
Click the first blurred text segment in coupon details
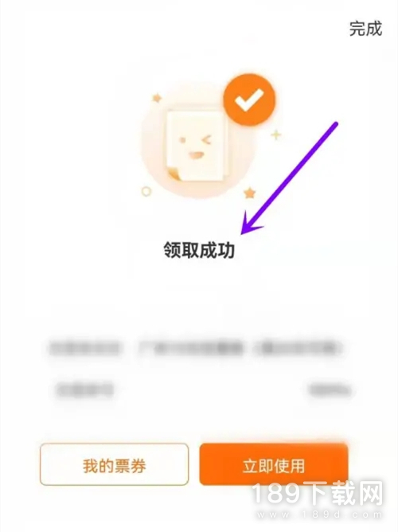coord(84,349)
